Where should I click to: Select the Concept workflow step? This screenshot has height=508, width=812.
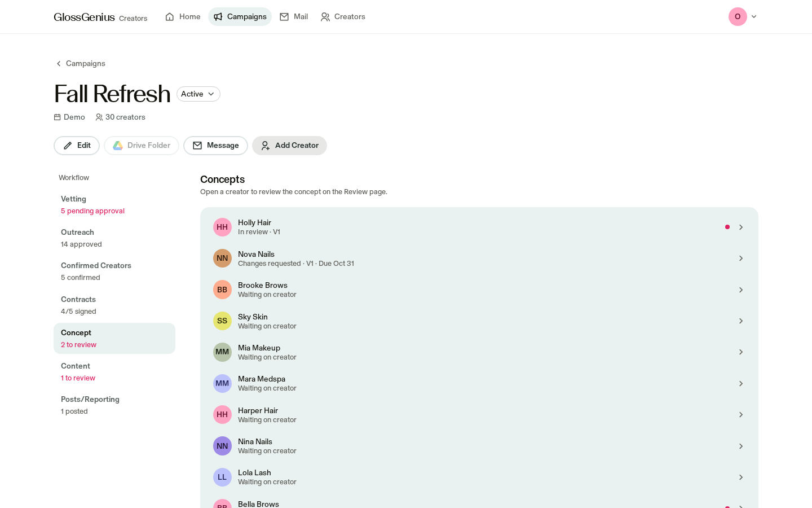(x=114, y=339)
